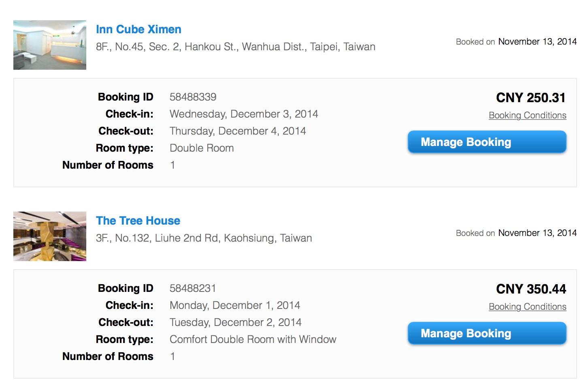Click booking ID number 58488231
The height and width of the screenshot is (390, 588).
click(x=193, y=288)
